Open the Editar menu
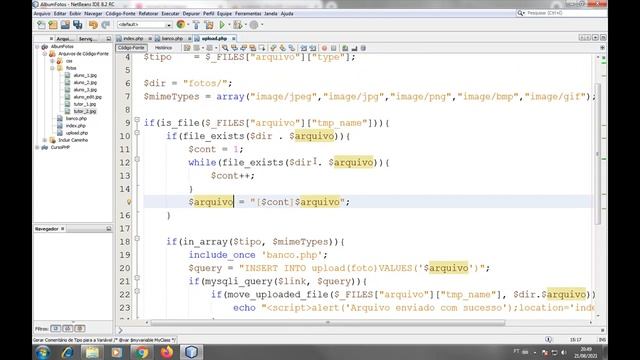Screen dimensions: 640x360 tap(60, 13)
